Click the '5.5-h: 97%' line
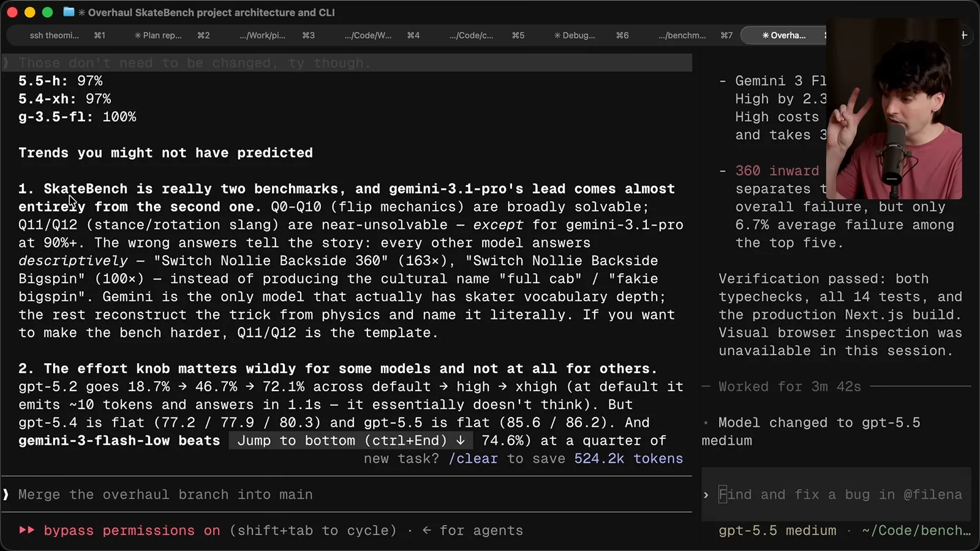Screen dimensions: 980x551 [x=61, y=81]
